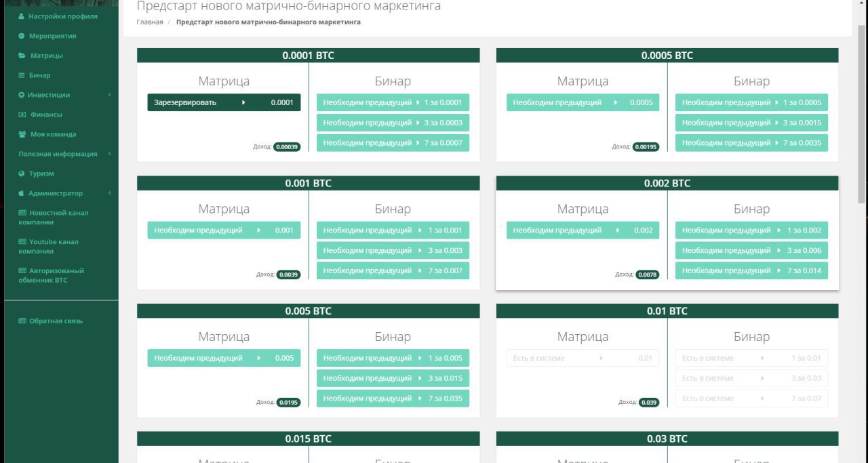Expand the Инвестиции submenu chevron

(110, 95)
